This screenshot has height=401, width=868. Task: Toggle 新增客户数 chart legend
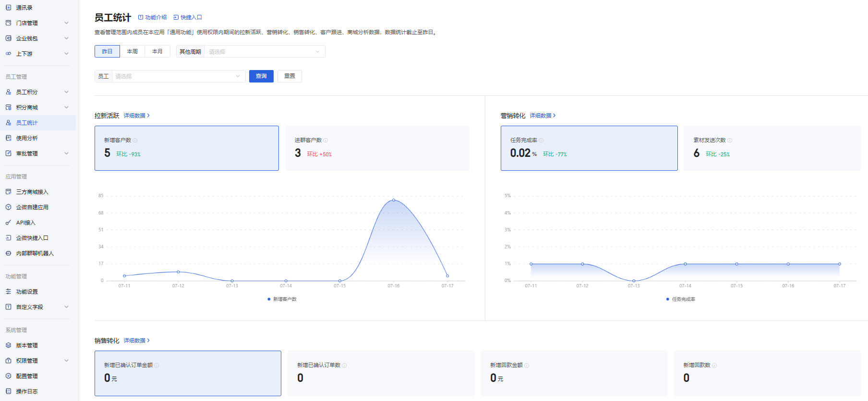pos(282,299)
